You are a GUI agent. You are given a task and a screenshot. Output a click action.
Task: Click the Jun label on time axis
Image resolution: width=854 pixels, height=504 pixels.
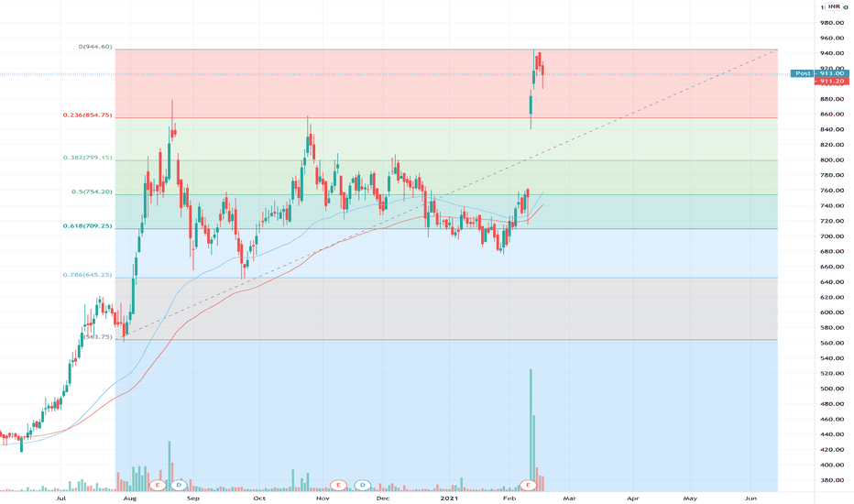click(750, 499)
